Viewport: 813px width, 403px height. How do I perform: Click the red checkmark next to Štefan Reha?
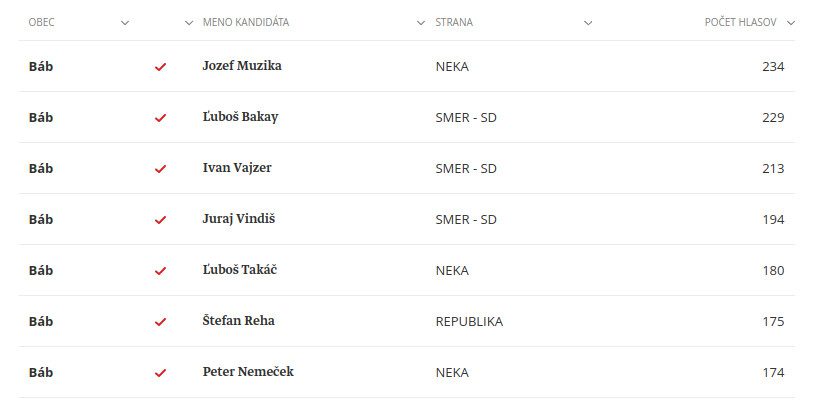pyautogui.click(x=160, y=322)
